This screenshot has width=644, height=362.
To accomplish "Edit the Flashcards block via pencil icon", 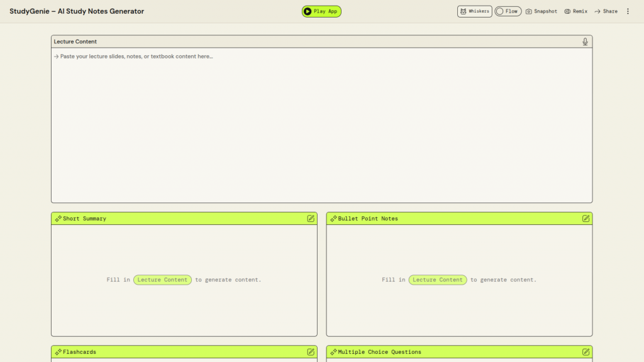I will pyautogui.click(x=311, y=352).
